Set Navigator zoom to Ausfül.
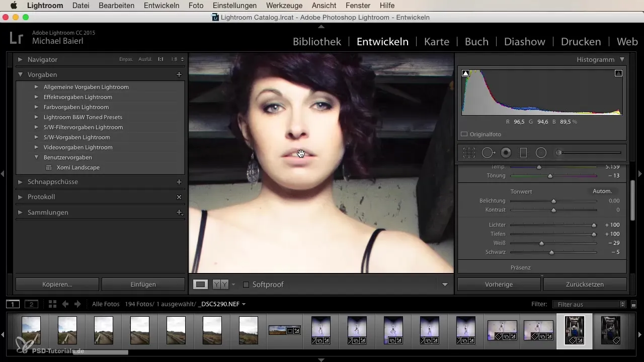The height and width of the screenshot is (362, 644). click(x=145, y=59)
